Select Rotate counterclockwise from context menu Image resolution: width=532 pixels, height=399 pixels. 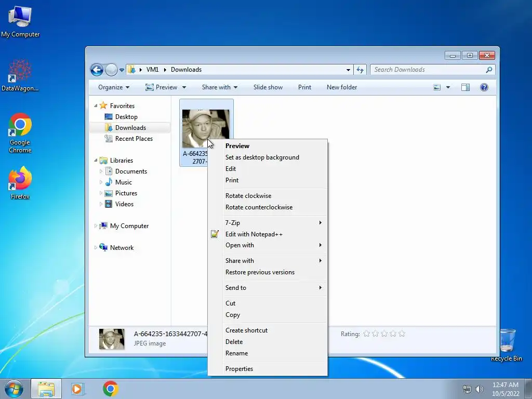(x=268, y=207)
